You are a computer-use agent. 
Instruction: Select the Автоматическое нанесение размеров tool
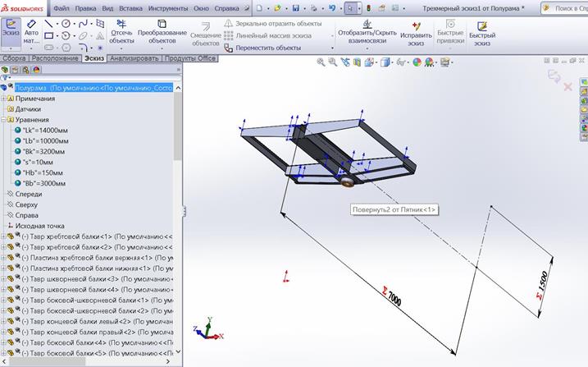(31, 32)
